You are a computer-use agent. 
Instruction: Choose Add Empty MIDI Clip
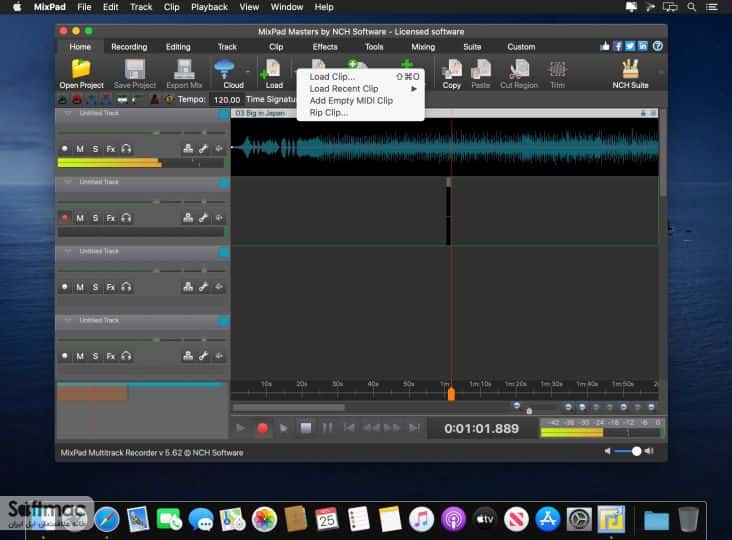click(360, 101)
